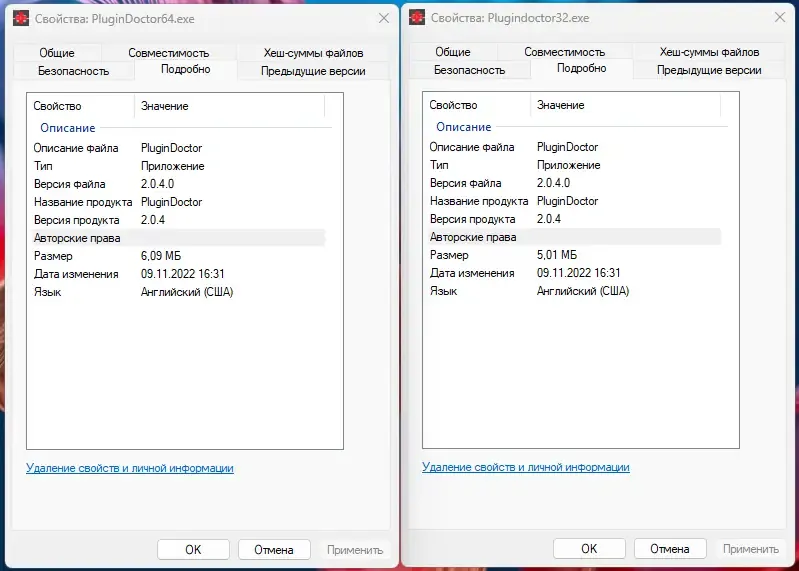Screen dimensions: 799x571
Task: Click Применить in PluginDoctor64.exe properties
Action: point(355,550)
